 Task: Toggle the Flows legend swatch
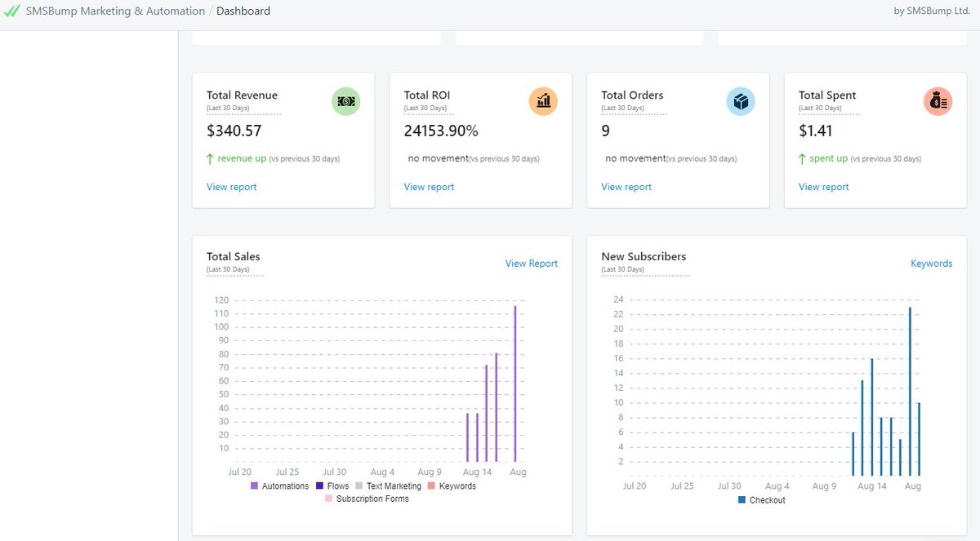tap(319, 486)
